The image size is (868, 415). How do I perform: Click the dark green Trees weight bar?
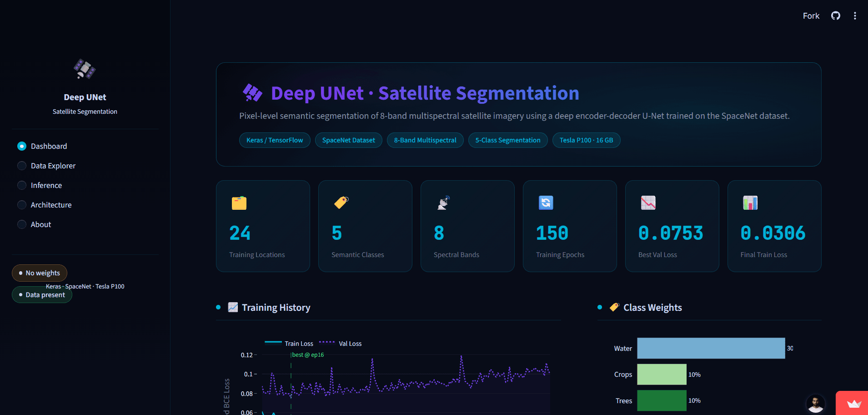(x=662, y=400)
